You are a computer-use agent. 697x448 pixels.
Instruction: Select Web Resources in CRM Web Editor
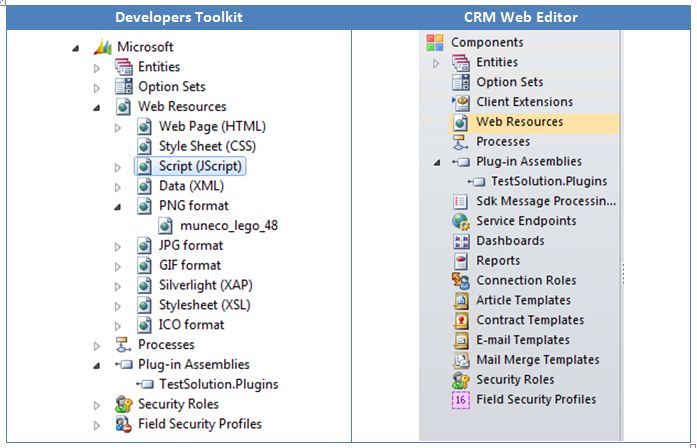point(519,122)
